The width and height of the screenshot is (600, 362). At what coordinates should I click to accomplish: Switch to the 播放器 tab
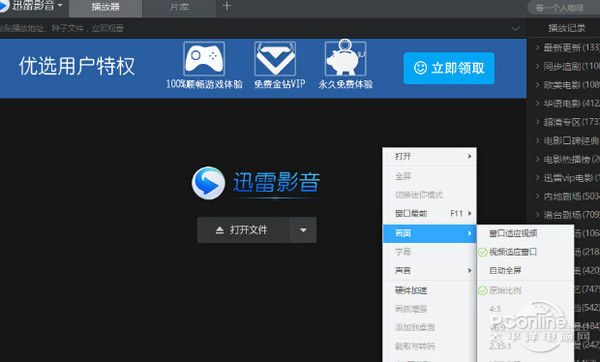click(x=105, y=7)
